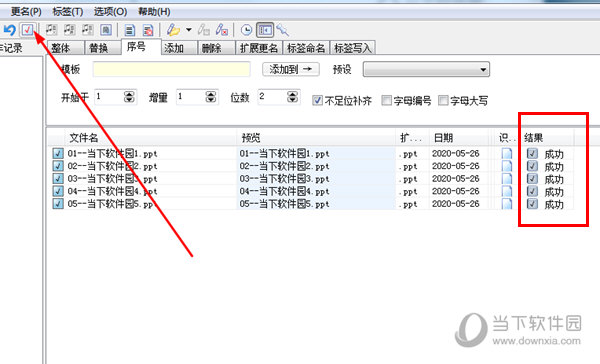Image resolution: width=600 pixels, height=364 pixels.
Task: Click the blue framed document toolbar icon
Action: [x=106, y=29]
